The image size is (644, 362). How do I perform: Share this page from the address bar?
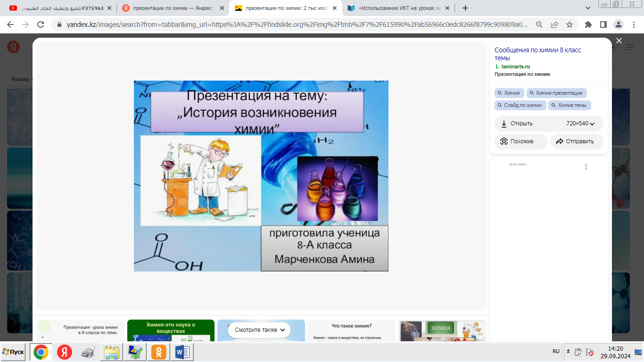554,25
